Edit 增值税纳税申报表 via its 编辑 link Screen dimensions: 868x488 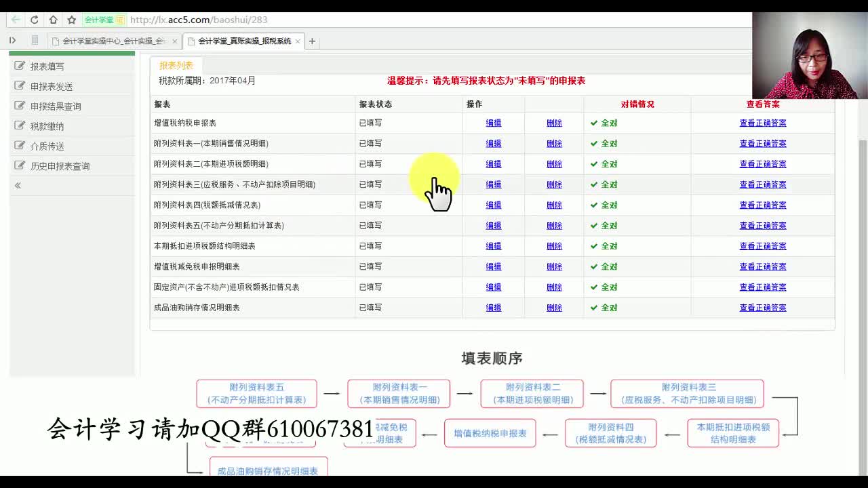coord(493,123)
